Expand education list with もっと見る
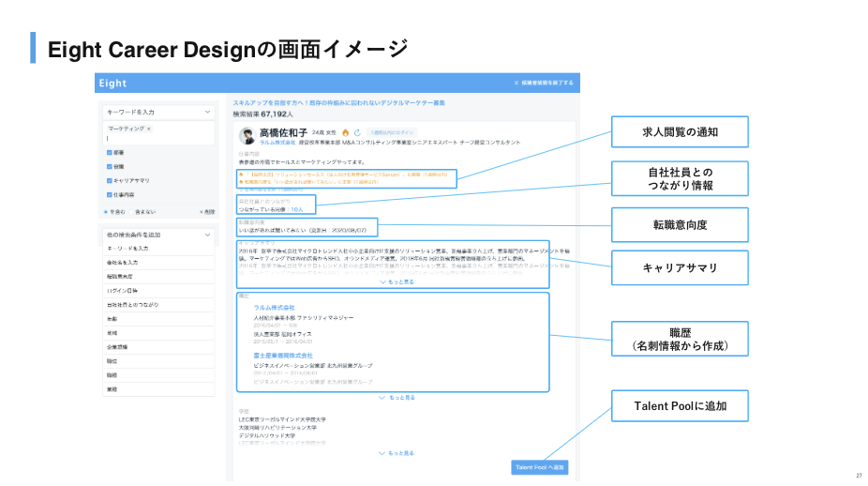The width and height of the screenshot is (868, 486). click(397, 453)
